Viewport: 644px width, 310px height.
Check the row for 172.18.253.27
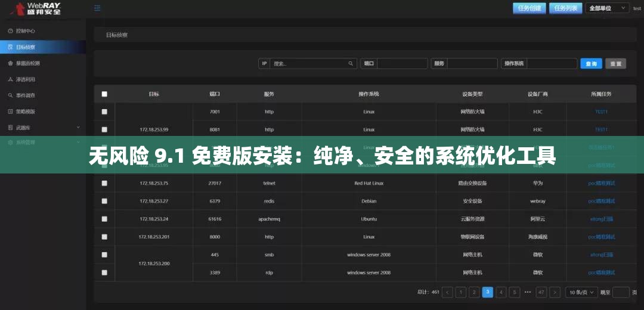click(x=104, y=201)
